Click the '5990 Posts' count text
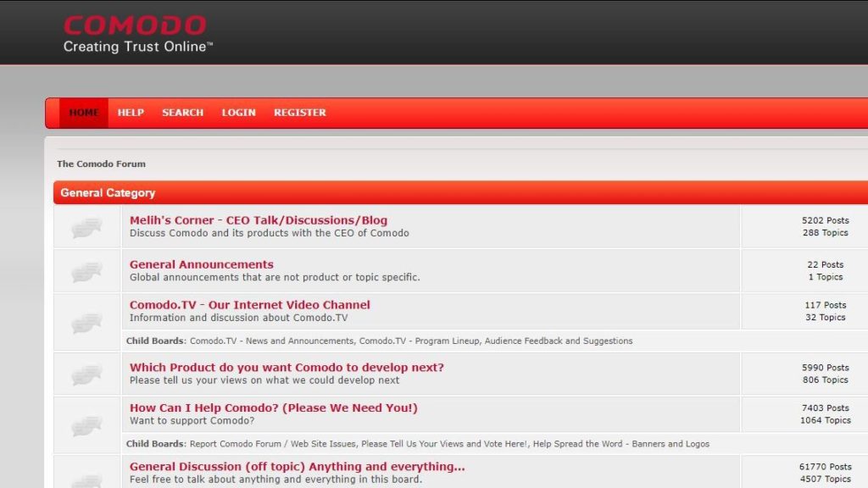The image size is (868, 488). click(x=826, y=368)
